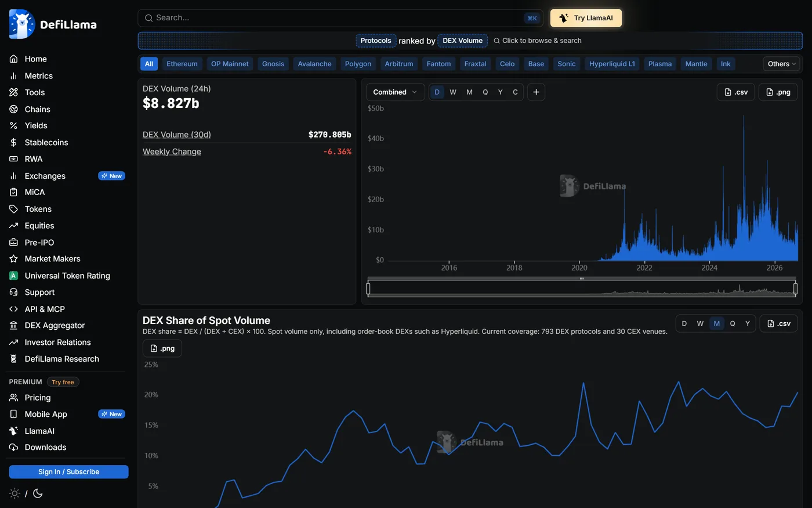The height and width of the screenshot is (508, 812).
Task: Click the Exchanges chart icon
Action: coord(13,176)
